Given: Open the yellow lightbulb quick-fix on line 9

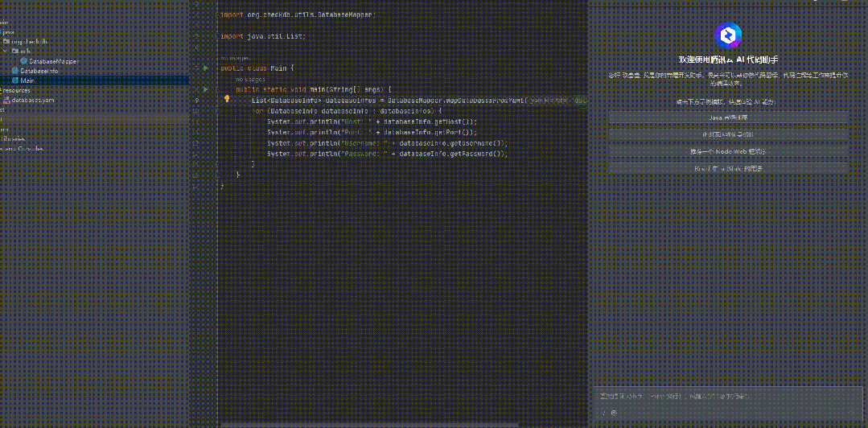Looking at the screenshot, I should 226,99.
